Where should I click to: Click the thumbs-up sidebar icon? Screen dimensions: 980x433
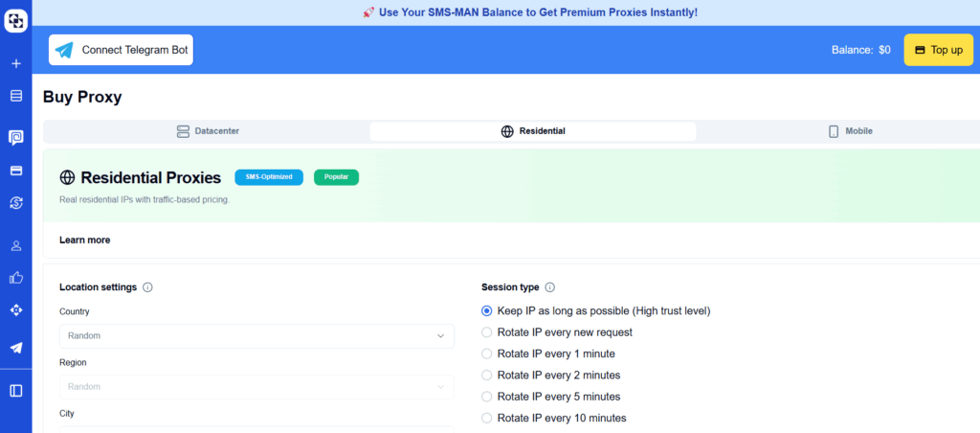pos(16,277)
